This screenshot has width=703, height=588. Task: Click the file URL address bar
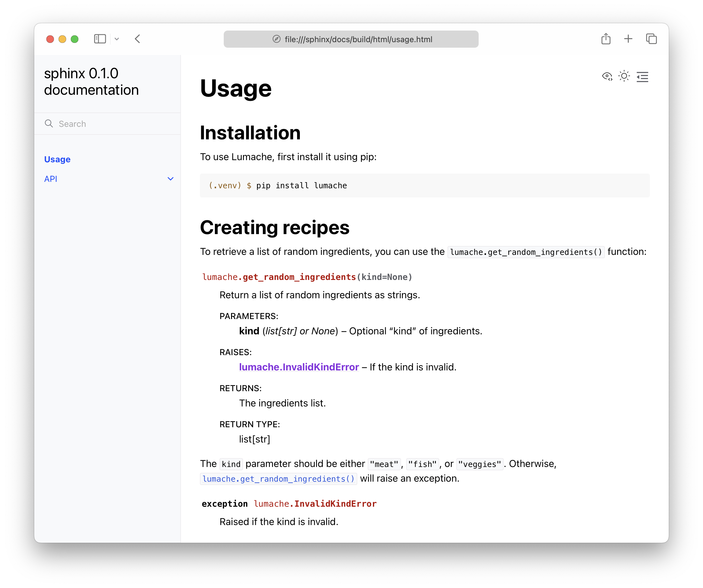tap(358, 39)
